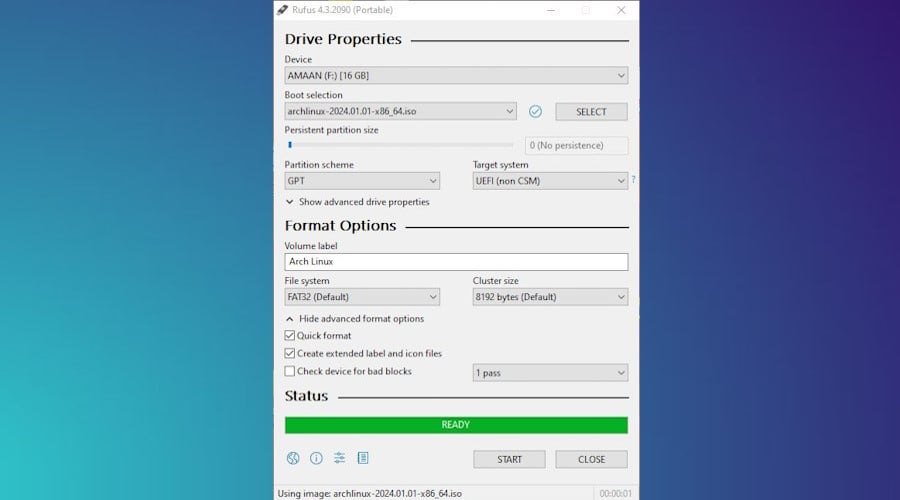Click the status text Using image: archlinux
The width and height of the screenshot is (900, 500).
pos(370,493)
